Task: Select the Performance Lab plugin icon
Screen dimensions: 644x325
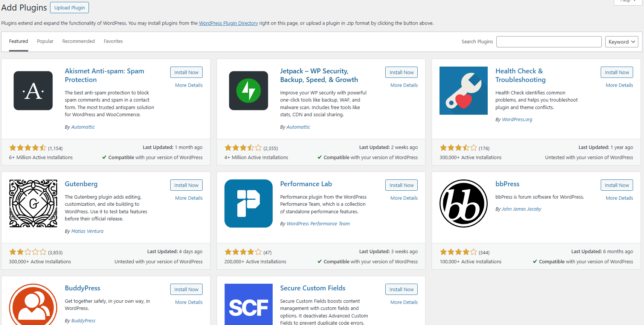Action: point(249,204)
